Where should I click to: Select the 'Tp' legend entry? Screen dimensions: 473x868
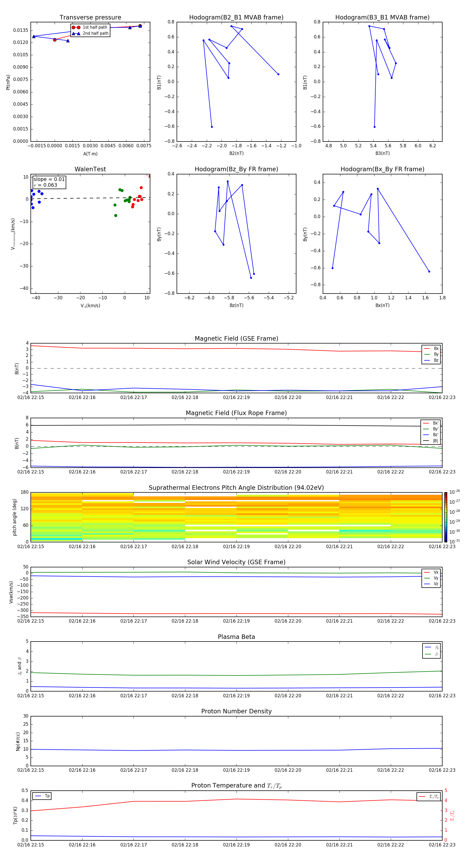[x=42, y=796]
